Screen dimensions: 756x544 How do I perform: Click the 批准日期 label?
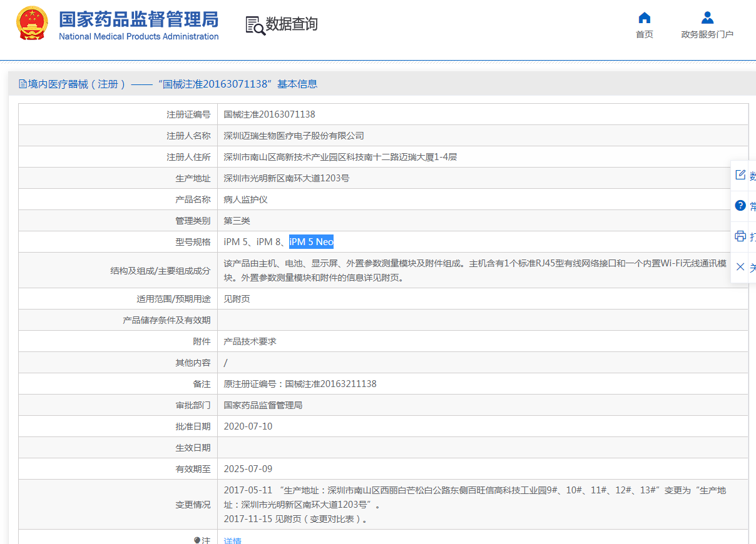pyautogui.click(x=193, y=426)
